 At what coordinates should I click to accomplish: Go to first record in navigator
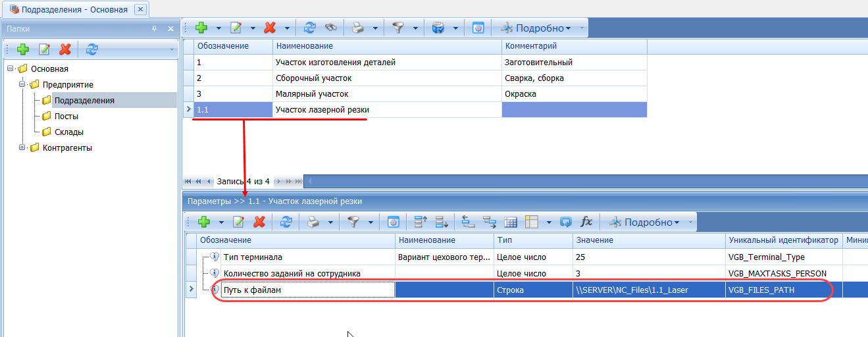pyautogui.click(x=188, y=181)
